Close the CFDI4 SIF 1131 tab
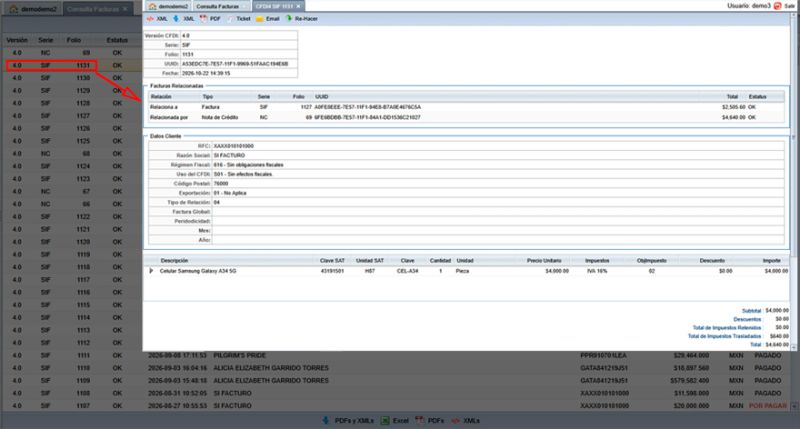This screenshot has height=429, width=800. [298, 6]
